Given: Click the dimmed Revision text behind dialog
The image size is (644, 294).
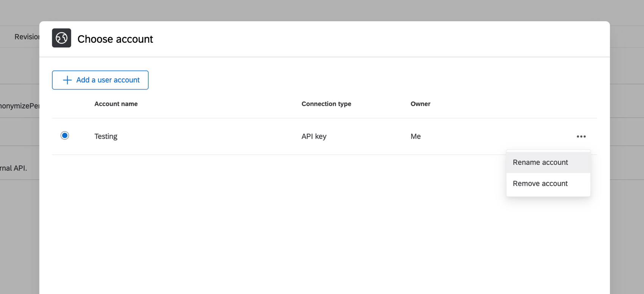Looking at the screenshot, I should point(27,37).
